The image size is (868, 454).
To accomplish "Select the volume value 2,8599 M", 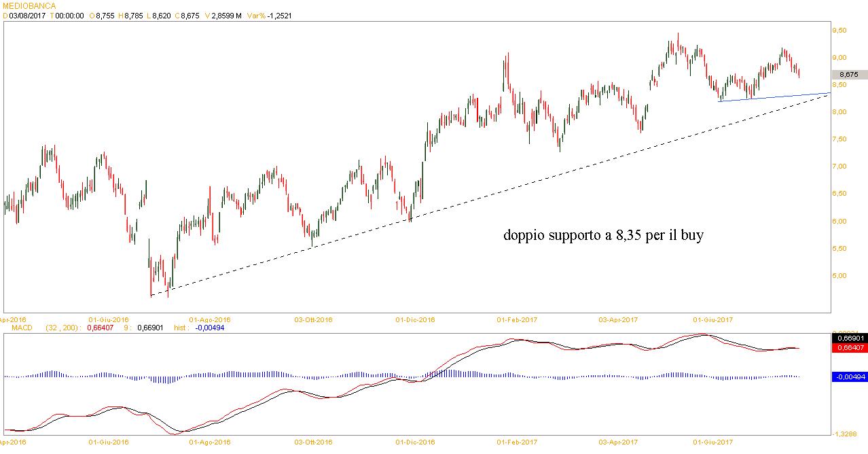I will tap(227, 15).
